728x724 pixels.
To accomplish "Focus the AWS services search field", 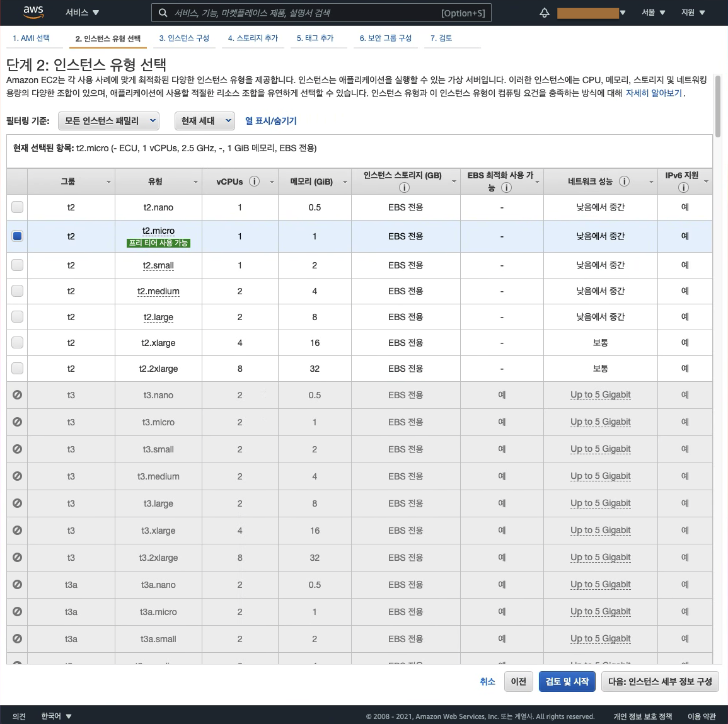I will (321, 13).
